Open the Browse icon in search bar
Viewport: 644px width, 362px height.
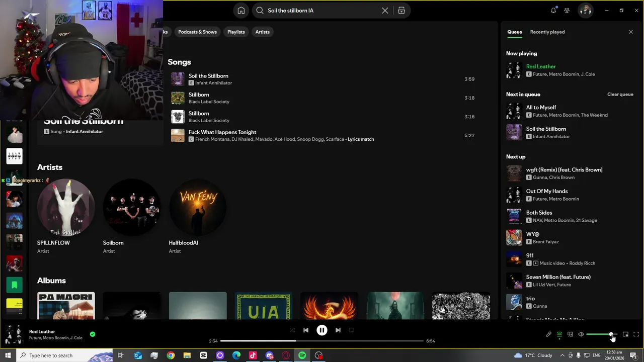click(401, 11)
